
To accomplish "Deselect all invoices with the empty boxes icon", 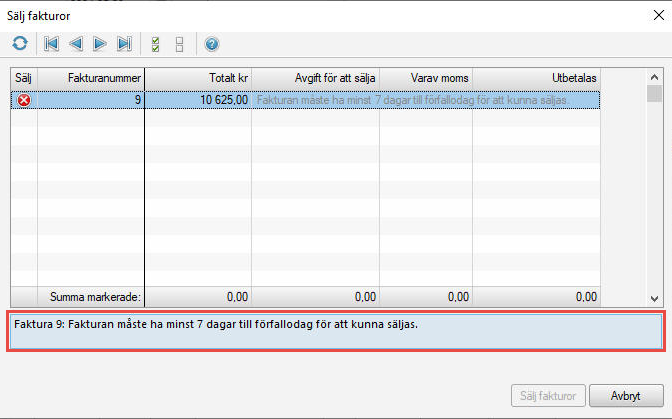I will (180, 44).
